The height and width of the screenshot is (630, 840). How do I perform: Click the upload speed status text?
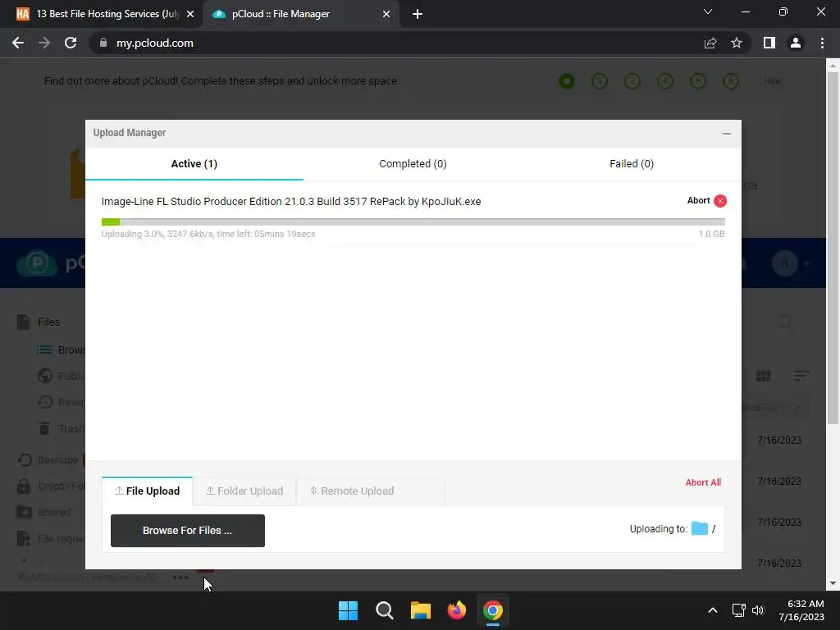tap(208, 234)
